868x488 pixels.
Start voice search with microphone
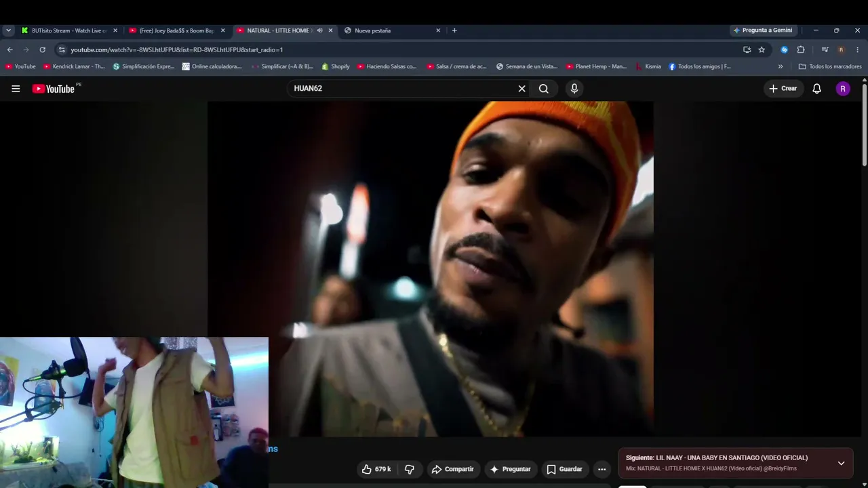click(574, 89)
